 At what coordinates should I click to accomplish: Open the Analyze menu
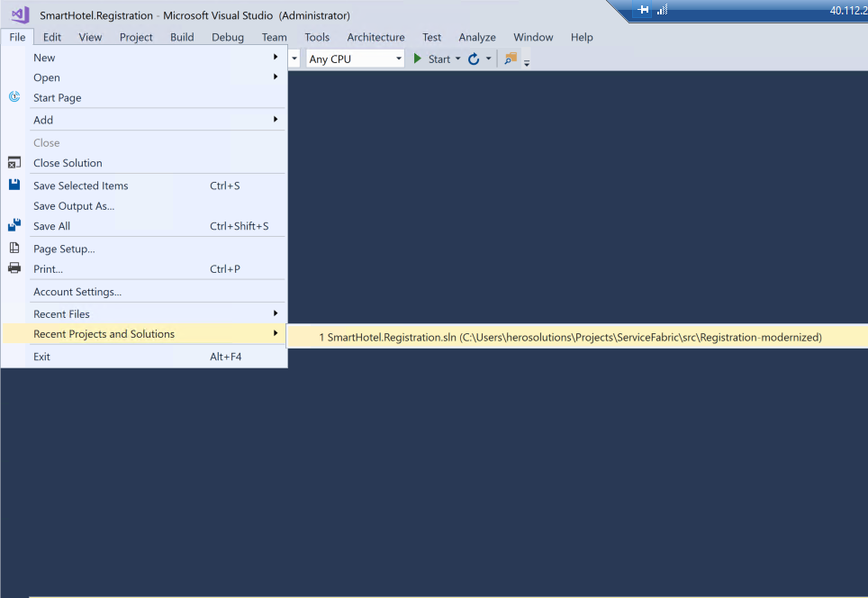click(477, 37)
